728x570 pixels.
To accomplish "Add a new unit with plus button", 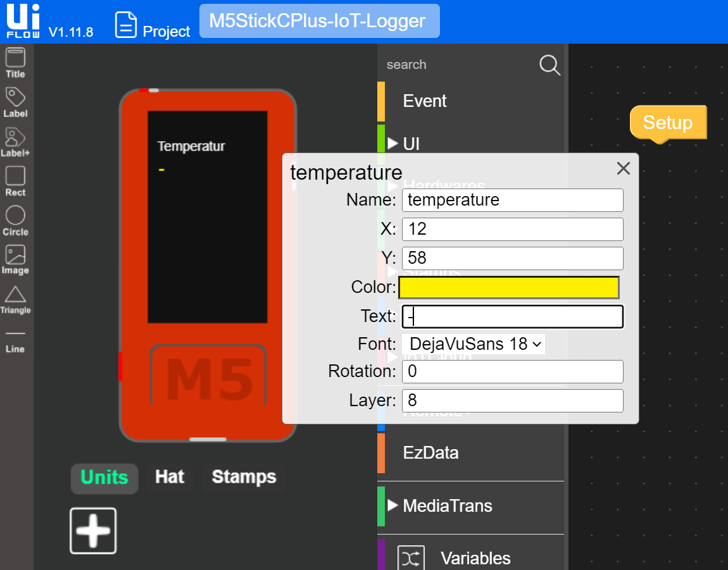I will tap(93, 531).
